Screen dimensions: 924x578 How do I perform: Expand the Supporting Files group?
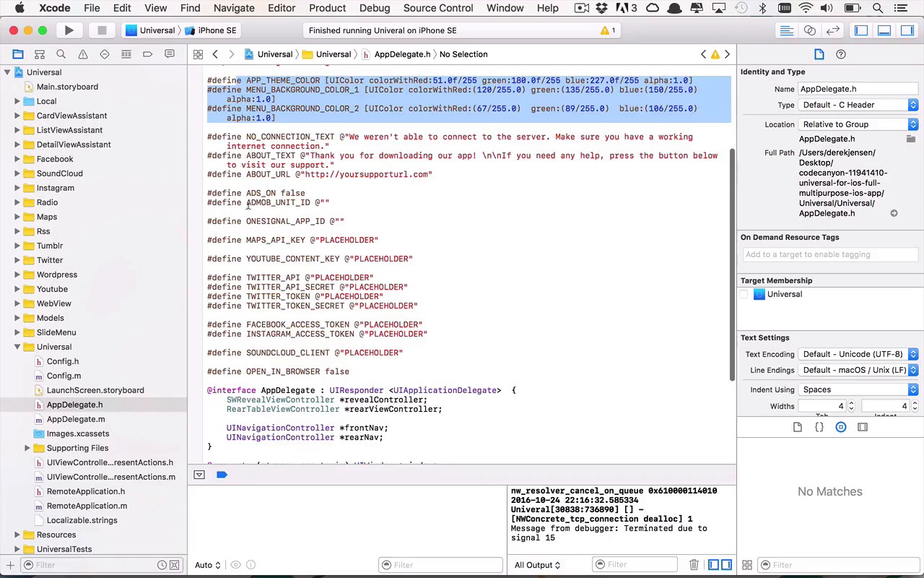point(27,448)
